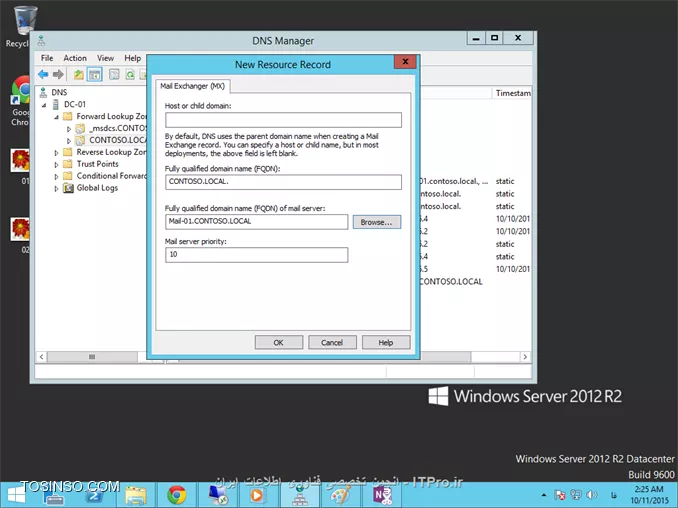Click the CONTOSO.LOCAL record in right pane
The image size is (678, 508).
pyautogui.click(x=451, y=281)
